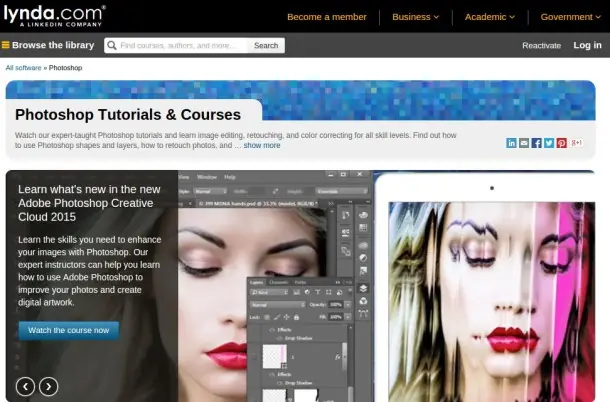Click show more description link
This screenshot has height=402, width=610.
262,145
